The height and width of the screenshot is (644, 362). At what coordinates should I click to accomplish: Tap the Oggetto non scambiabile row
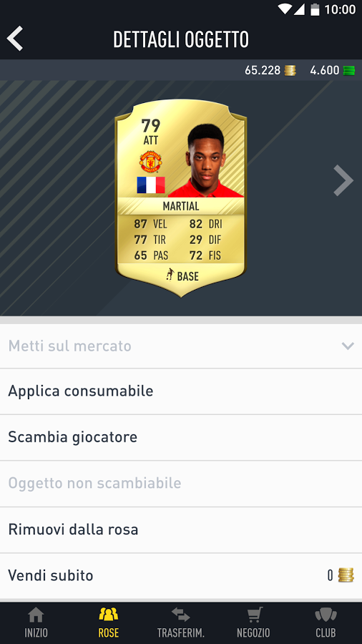[x=181, y=484]
